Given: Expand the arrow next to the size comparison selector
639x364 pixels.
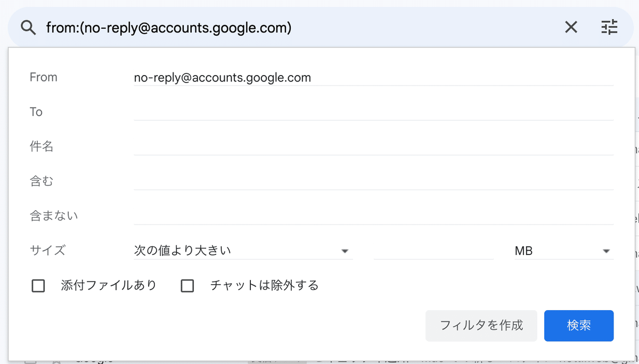Looking at the screenshot, I should [x=345, y=250].
